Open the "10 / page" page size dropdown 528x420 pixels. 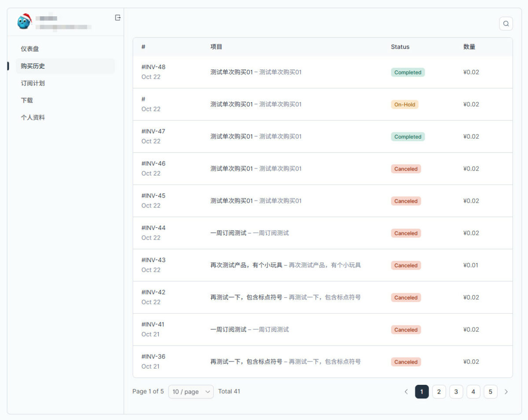pos(191,391)
